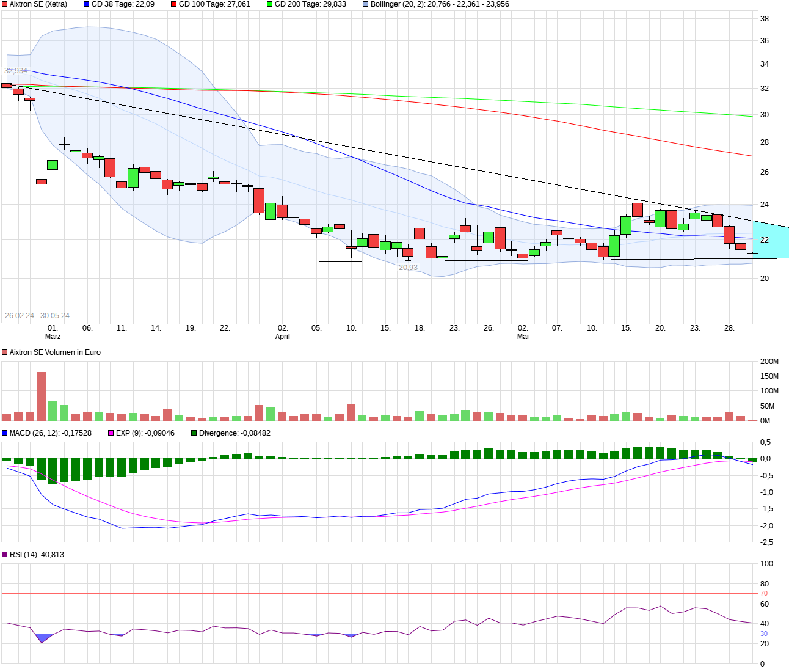Click the price axis value 28

point(765,142)
